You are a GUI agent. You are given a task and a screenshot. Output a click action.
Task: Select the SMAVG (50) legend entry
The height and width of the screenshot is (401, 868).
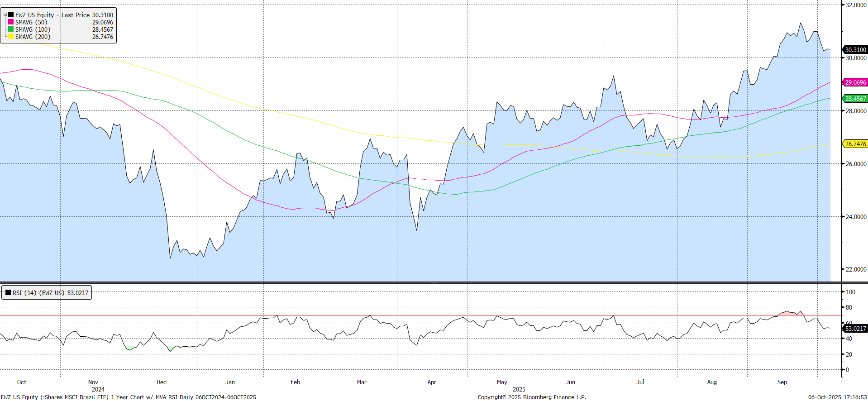[x=31, y=22]
